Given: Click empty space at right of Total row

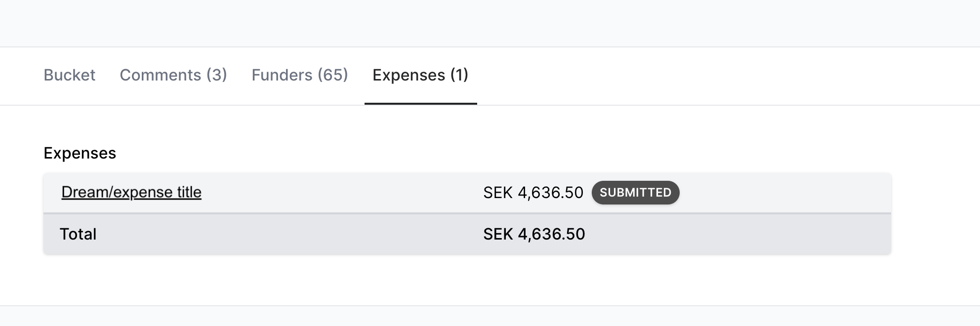Looking at the screenshot, I should [x=741, y=234].
